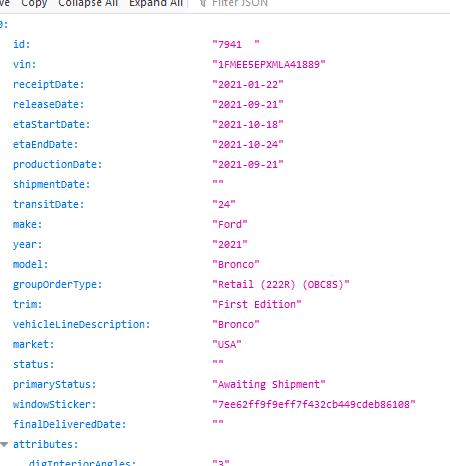450x466 pixels.
Task: Select the vin key row
Action: coord(225,64)
